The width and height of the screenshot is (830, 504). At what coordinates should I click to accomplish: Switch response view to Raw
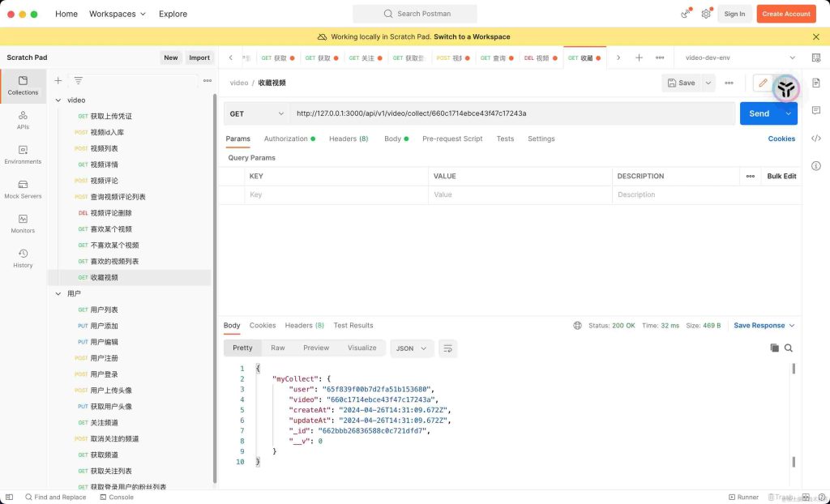(x=276, y=347)
